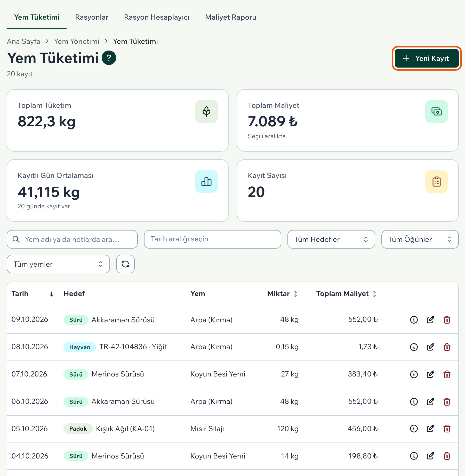This screenshot has width=465, height=476.
Task: Click the Toplam Tüketim plant icon
Action: tap(206, 111)
